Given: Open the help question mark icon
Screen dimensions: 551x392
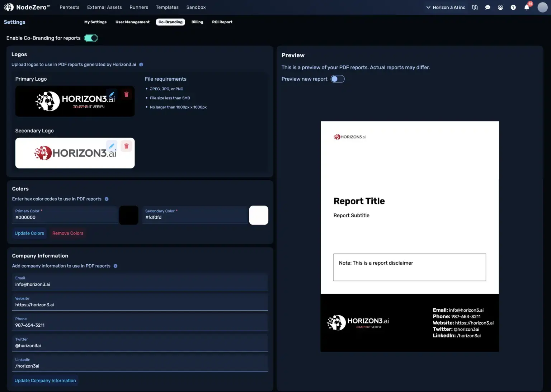Looking at the screenshot, I should pyautogui.click(x=513, y=7).
